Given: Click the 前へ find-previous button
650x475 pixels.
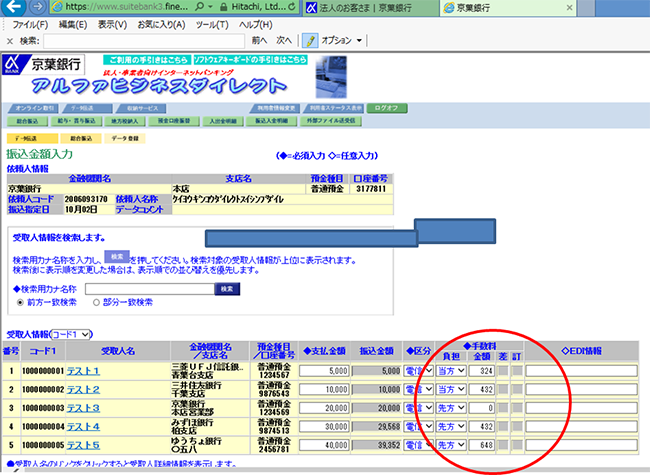Looking at the screenshot, I should (259, 40).
